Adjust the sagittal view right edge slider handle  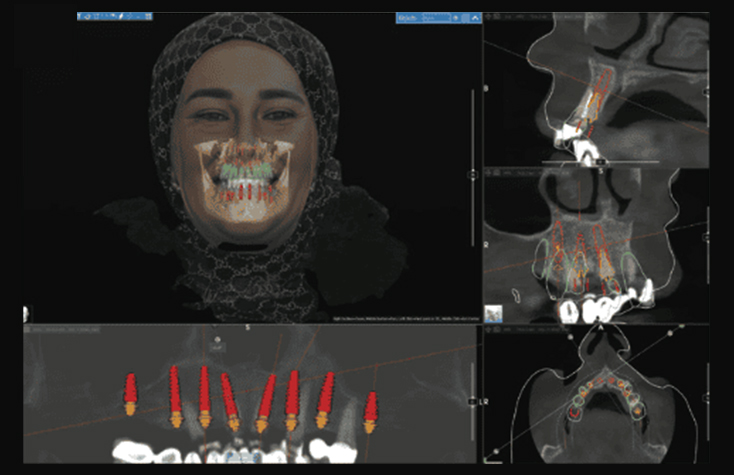706,93
